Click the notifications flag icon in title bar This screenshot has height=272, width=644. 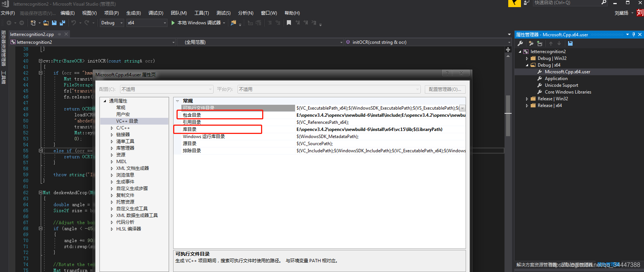click(514, 3)
